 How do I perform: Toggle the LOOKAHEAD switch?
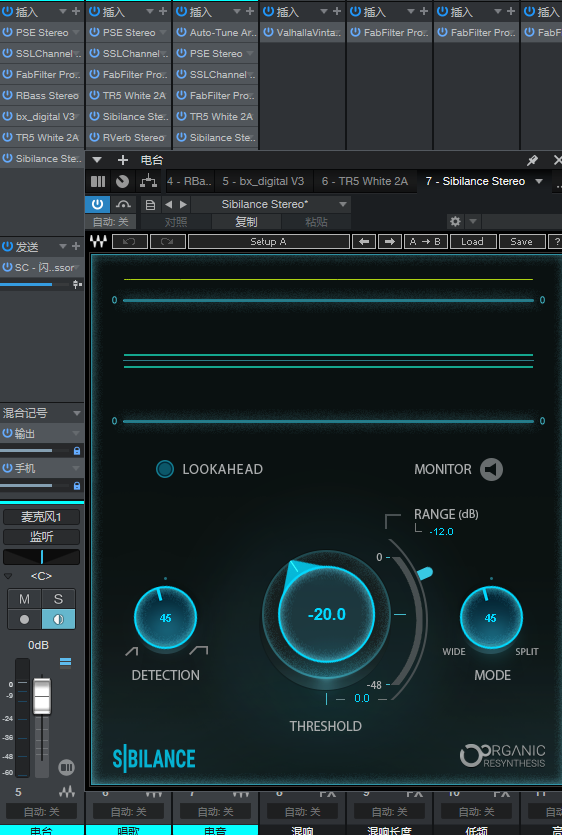[165, 469]
